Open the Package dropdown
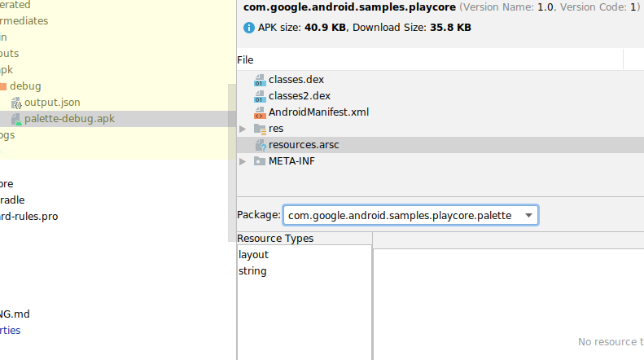The width and height of the screenshot is (644, 360). tap(529, 215)
